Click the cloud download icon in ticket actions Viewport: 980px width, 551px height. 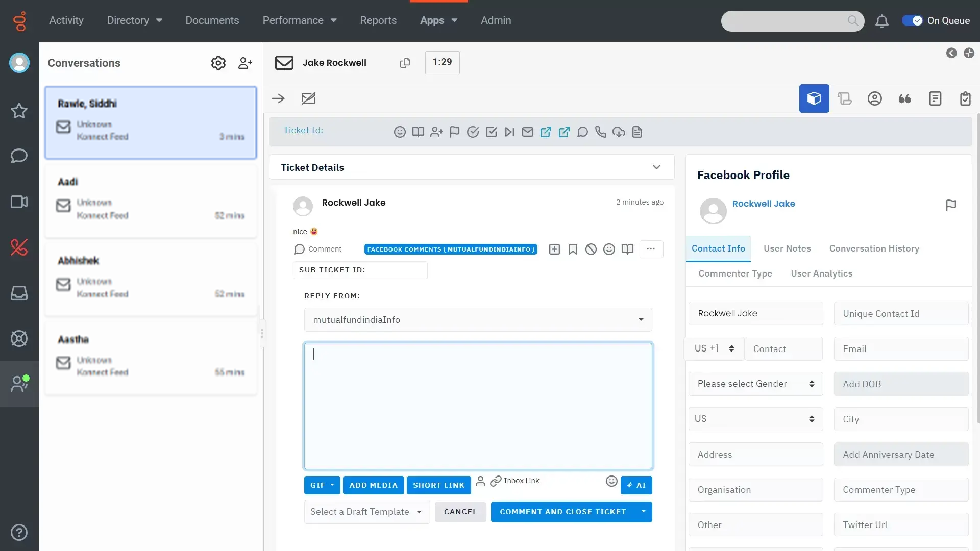pos(619,132)
